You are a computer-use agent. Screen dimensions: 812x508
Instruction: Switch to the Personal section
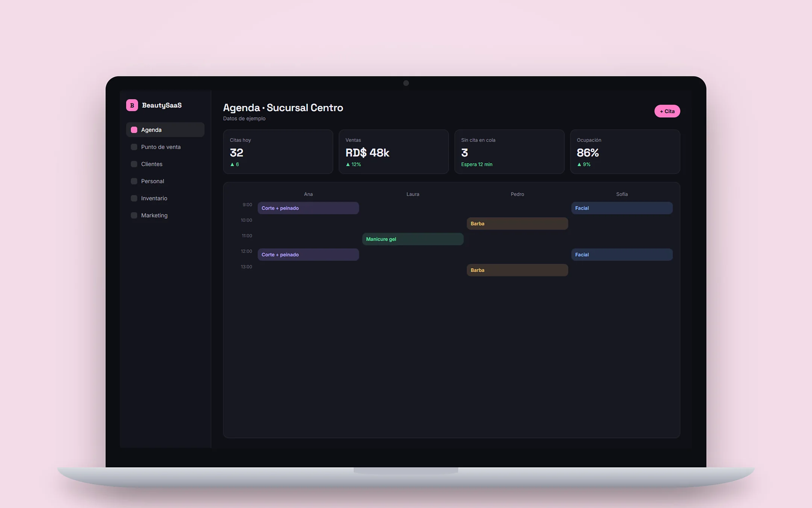165,181
